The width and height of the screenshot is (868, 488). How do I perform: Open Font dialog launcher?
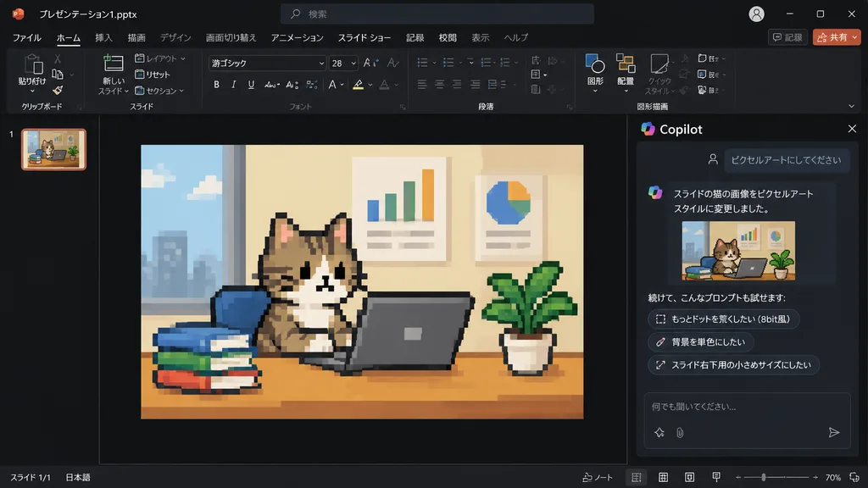[x=403, y=108]
